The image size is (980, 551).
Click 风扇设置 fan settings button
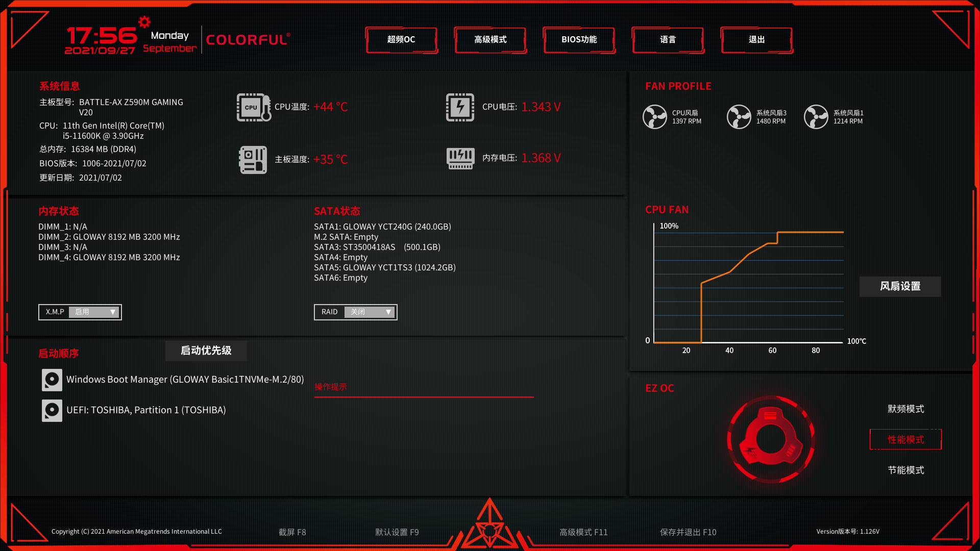click(900, 286)
